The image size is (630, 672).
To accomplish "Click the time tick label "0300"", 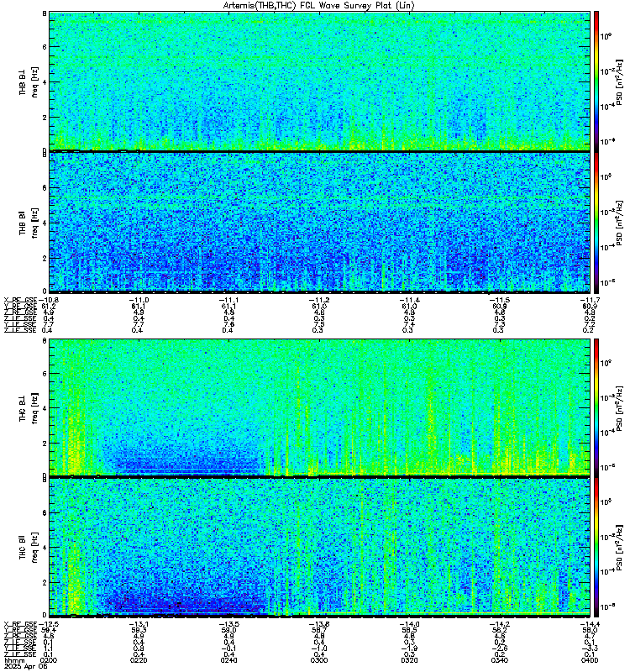I will pyautogui.click(x=319, y=660).
